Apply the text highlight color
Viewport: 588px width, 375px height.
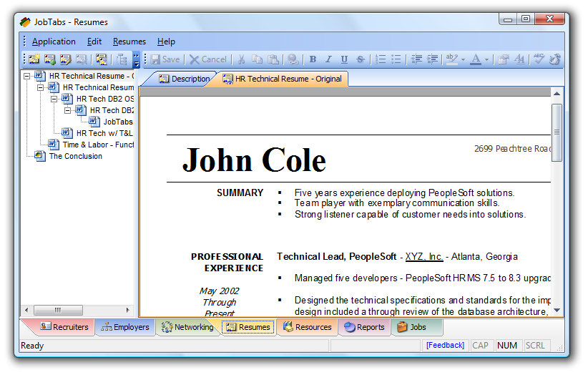pyautogui.click(x=452, y=59)
